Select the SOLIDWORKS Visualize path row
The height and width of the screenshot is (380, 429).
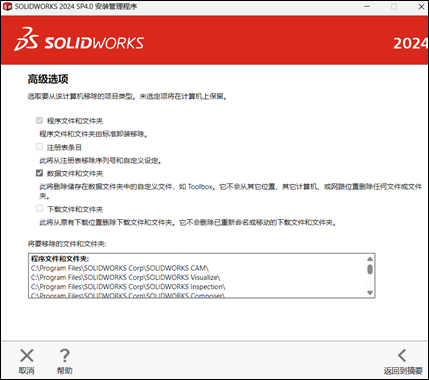tap(126, 277)
